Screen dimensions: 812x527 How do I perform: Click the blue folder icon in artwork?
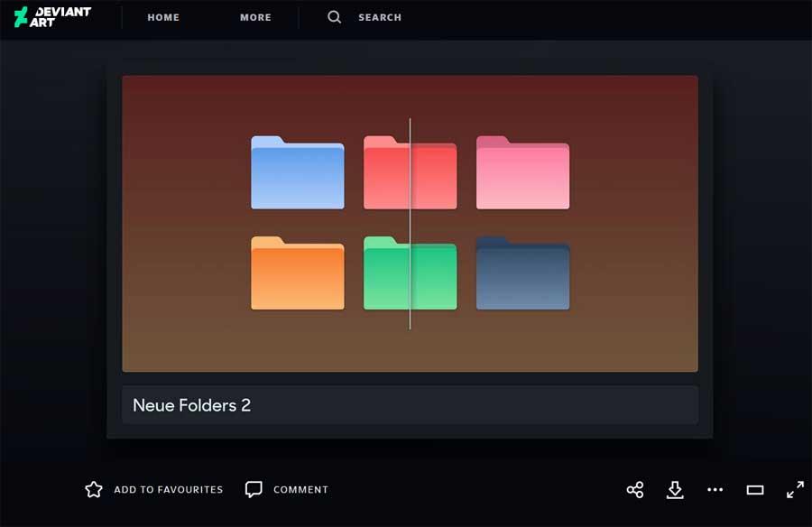click(298, 172)
